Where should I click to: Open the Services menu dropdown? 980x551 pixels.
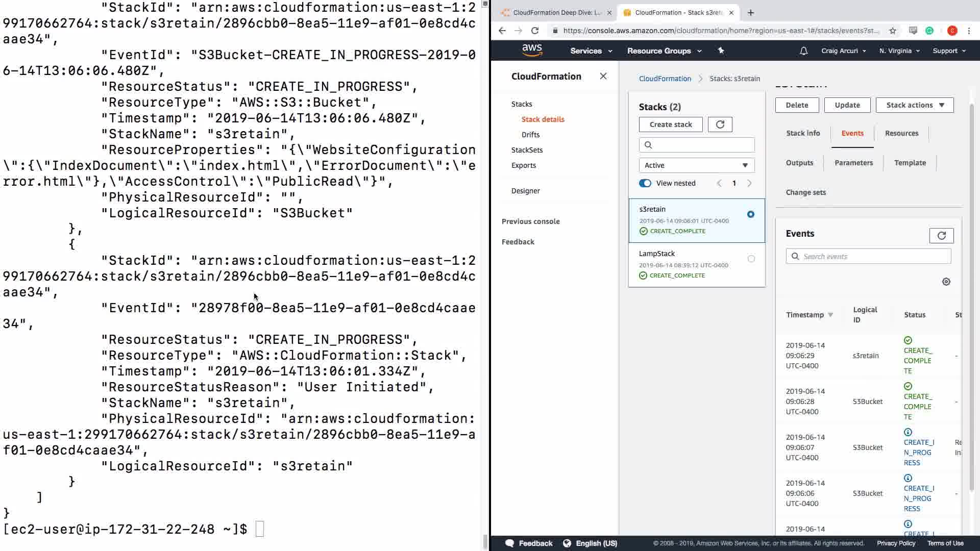coord(591,51)
